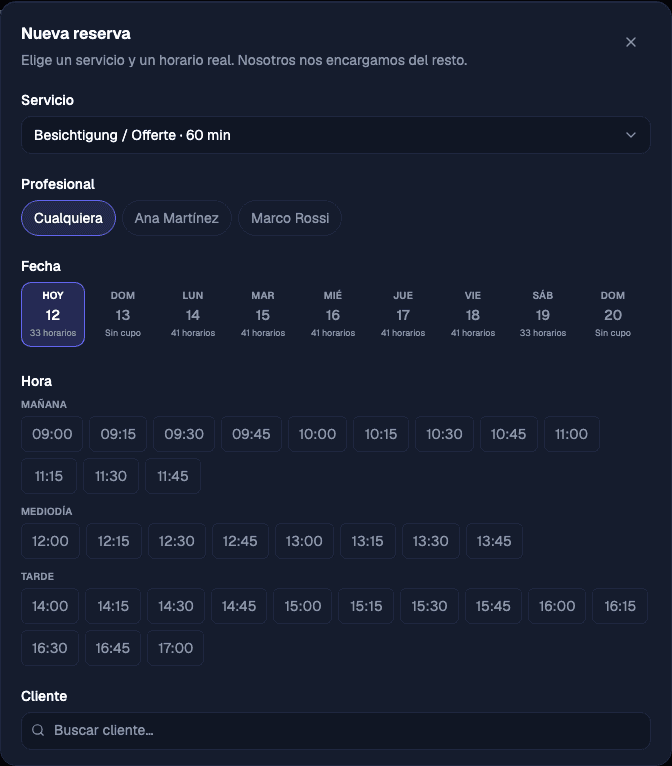This screenshot has width=672, height=766.
Task: Pick the 10:00 time slot
Action: click(317, 434)
